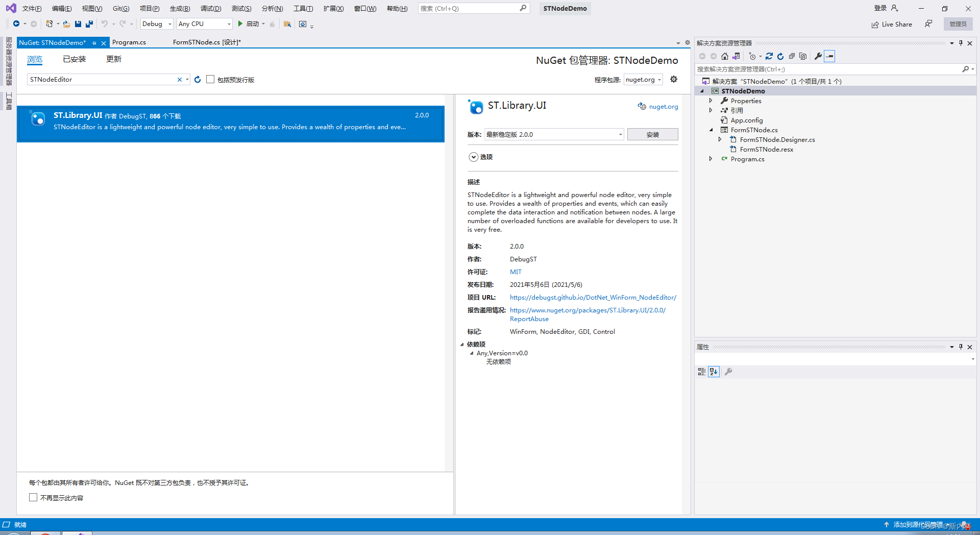Expand the 引用 references node

pyautogui.click(x=710, y=110)
